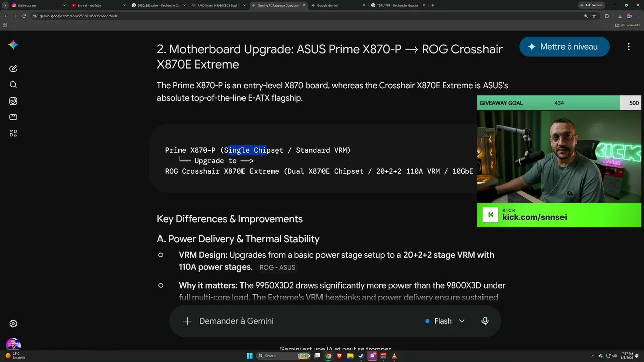Switch to the Snnsei - YouTube tab
This screenshot has width=644, height=362.
(98, 5)
